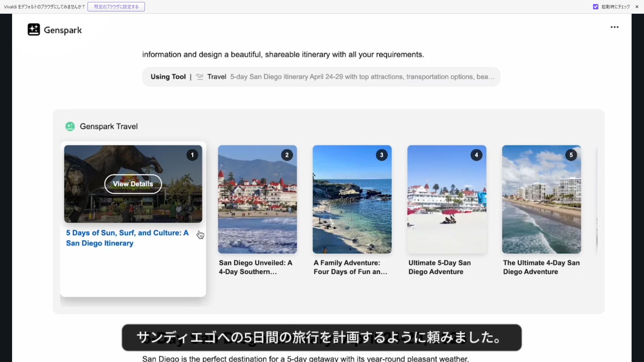Click the number 1 badge on first card
This screenshot has width=644, height=362.
192,155
